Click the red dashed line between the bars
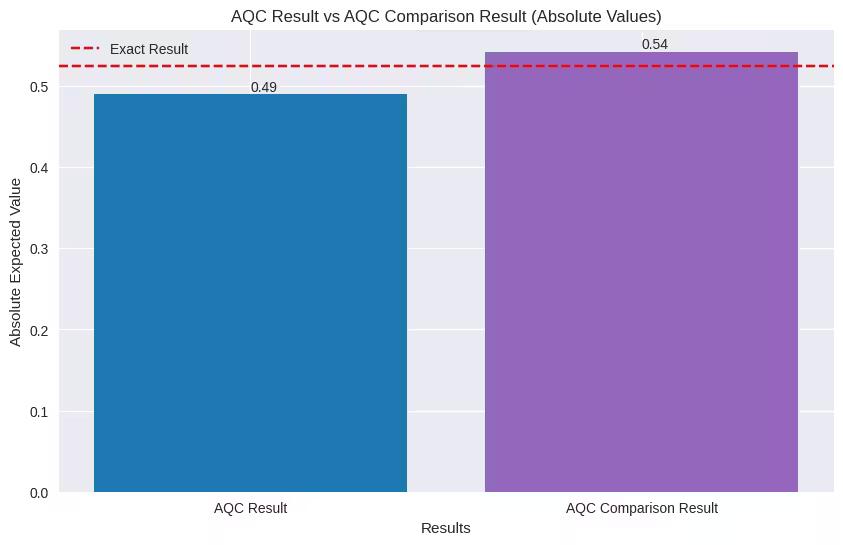Image resolution: width=843 pixels, height=545 pixels. pos(446,66)
